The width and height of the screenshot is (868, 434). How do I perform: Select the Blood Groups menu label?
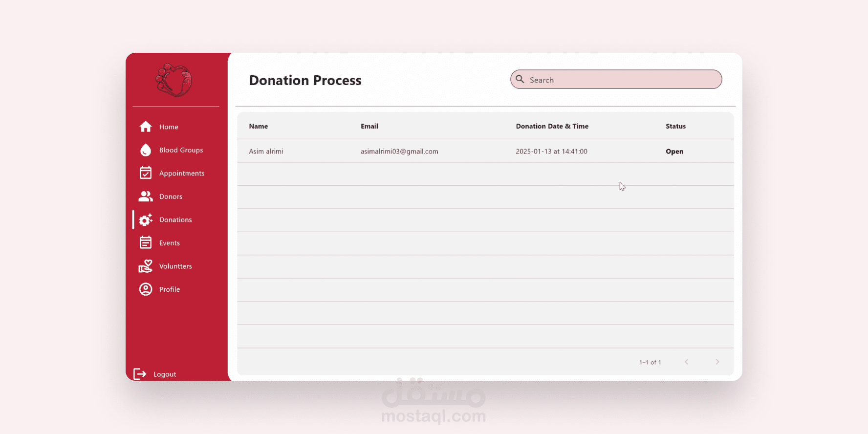pos(181,150)
